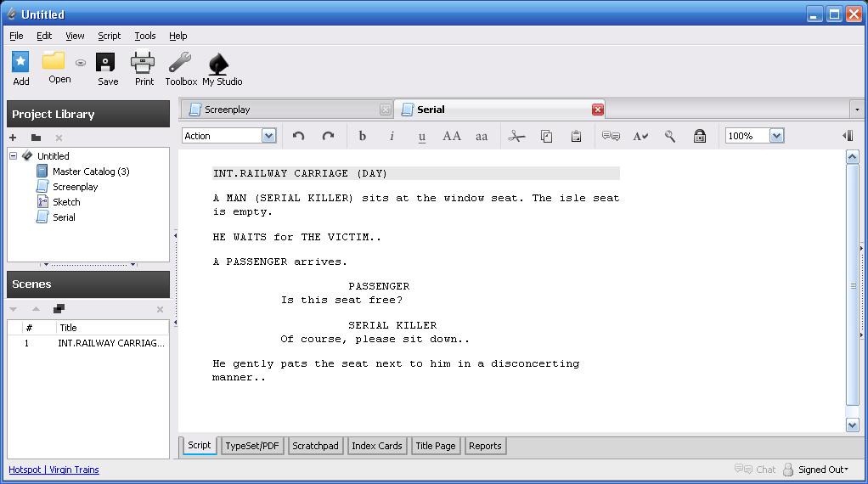
Task: Click the script scrollbar down arrow
Action: click(853, 425)
